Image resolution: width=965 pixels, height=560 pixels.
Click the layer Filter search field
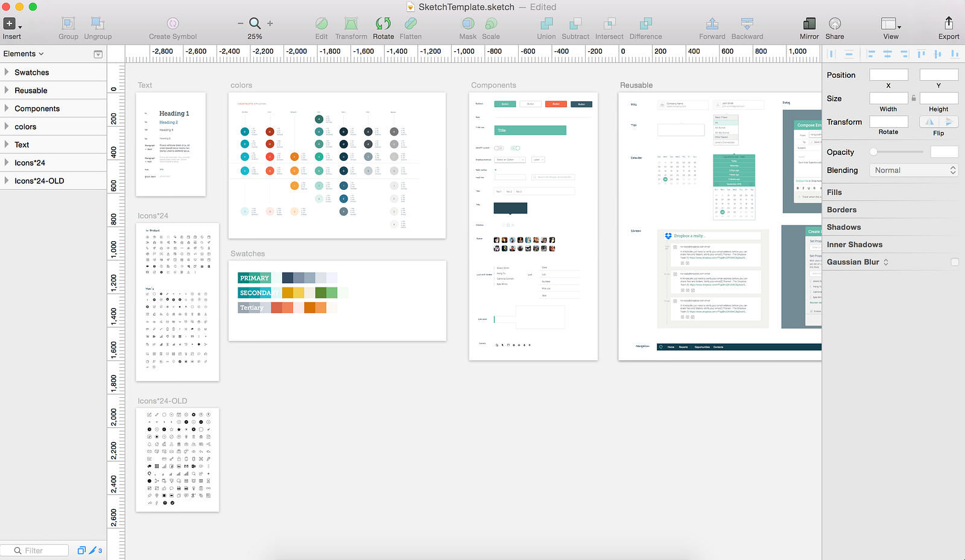34,550
